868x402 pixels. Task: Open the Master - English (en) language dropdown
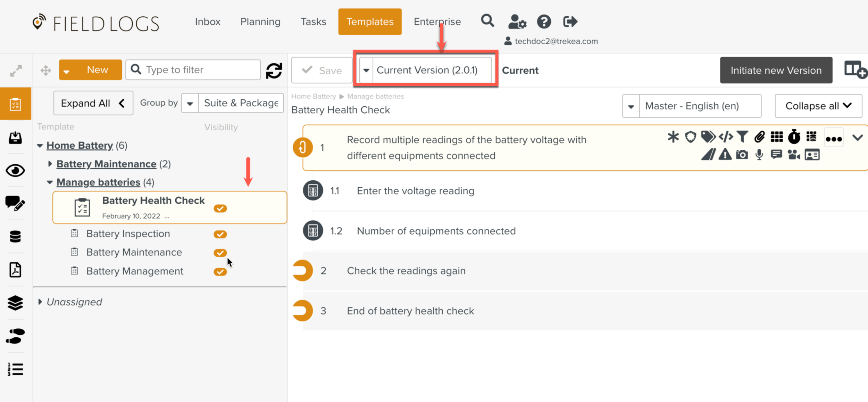(x=692, y=106)
